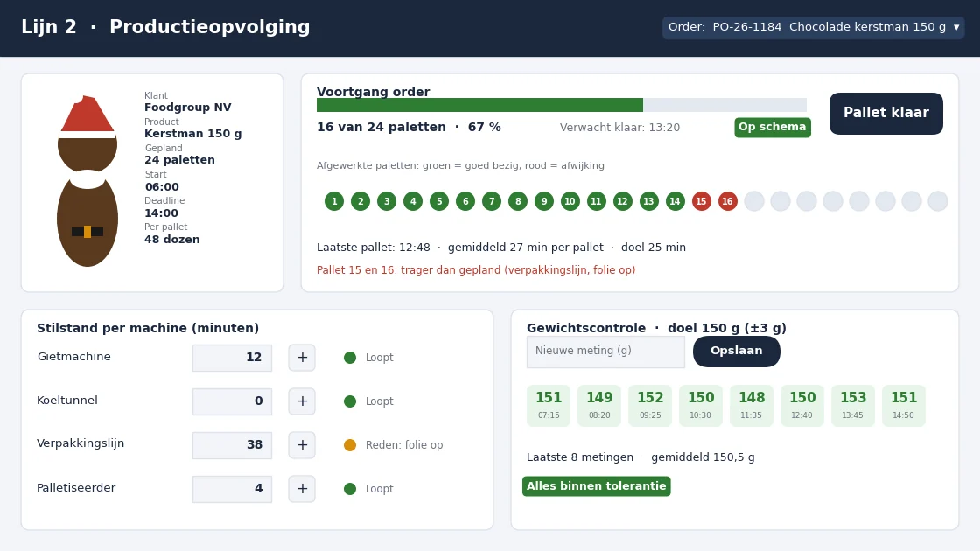Add downtime minute for Gietmachine with plus
Image resolution: width=980 pixels, height=551 pixels.
click(x=302, y=358)
